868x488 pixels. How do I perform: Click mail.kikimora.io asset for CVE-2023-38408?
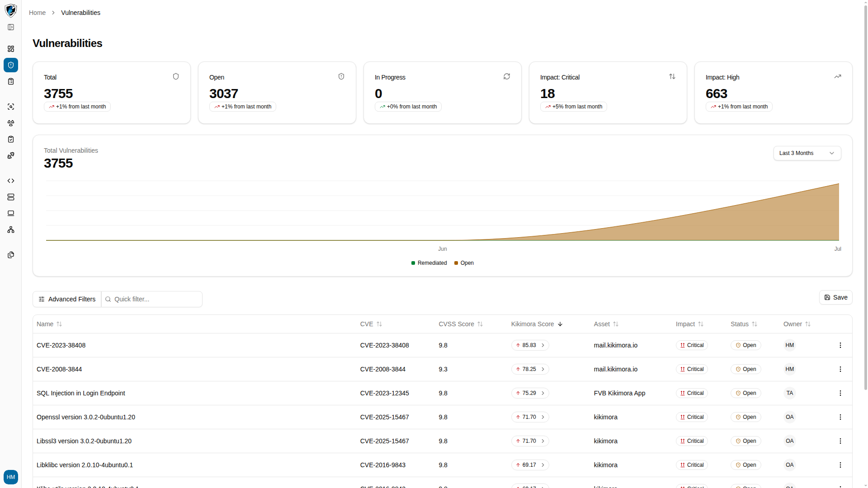click(x=615, y=345)
